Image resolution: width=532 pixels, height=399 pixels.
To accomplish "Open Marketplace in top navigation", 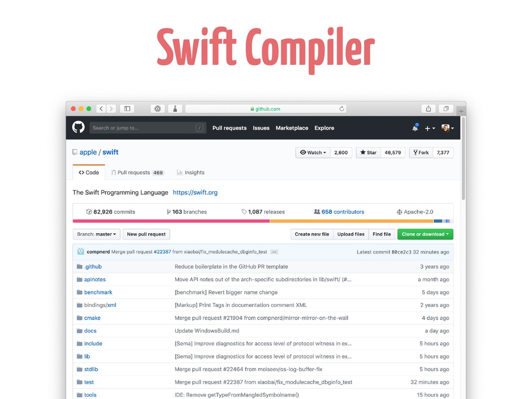I will click(x=292, y=128).
